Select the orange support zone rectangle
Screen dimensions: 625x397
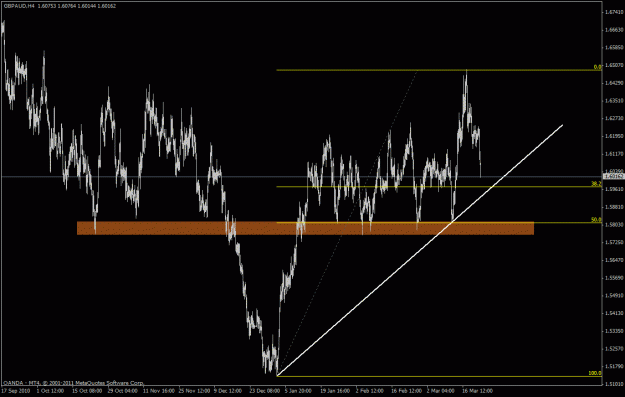coord(305,228)
